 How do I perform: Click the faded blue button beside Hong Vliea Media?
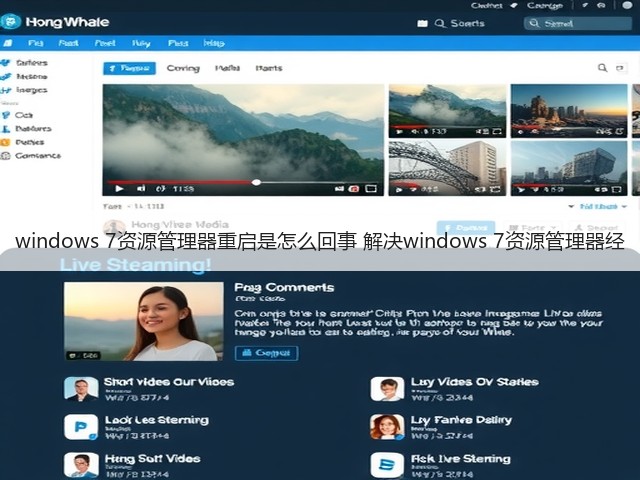[x=466, y=228]
